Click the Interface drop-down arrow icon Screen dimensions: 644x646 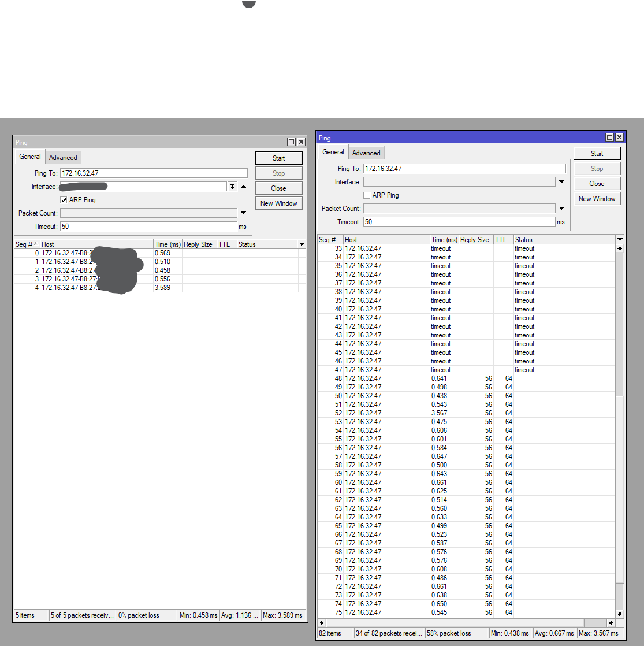tap(233, 186)
